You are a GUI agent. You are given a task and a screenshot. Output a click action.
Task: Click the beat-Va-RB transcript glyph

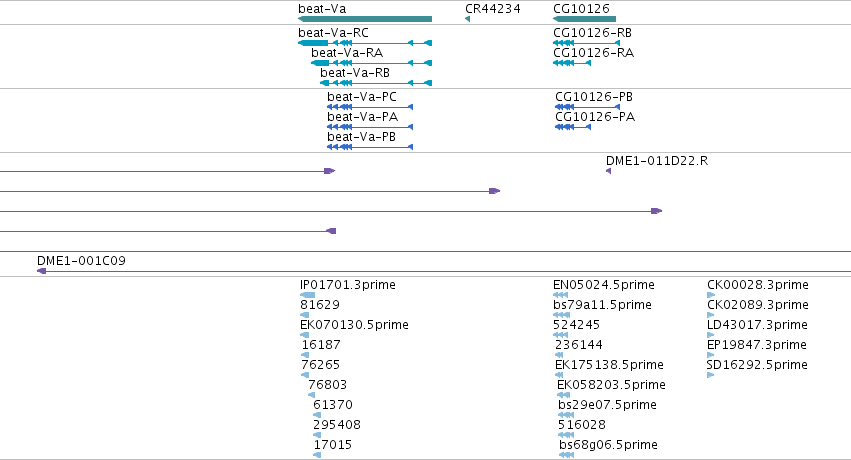click(376, 83)
